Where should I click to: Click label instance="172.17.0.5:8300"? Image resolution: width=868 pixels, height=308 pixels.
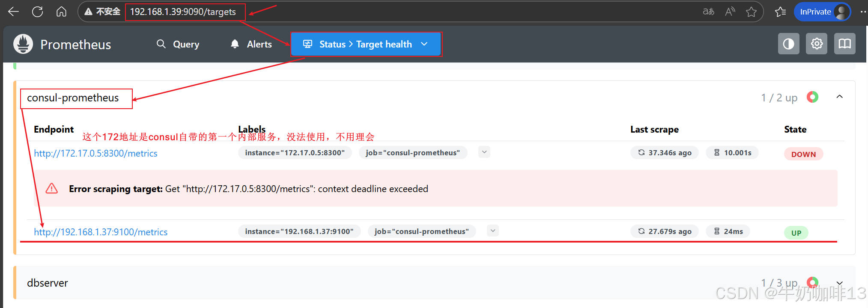295,153
